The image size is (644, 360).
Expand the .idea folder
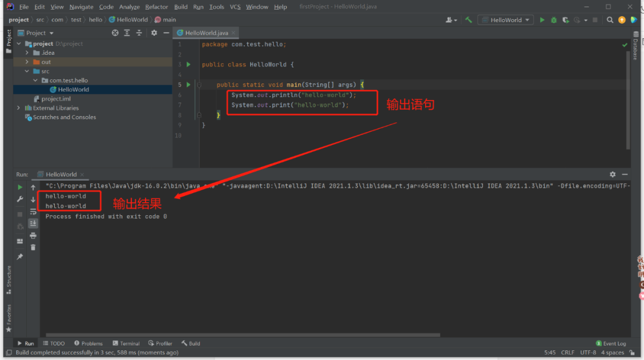[x=27, y=53]
